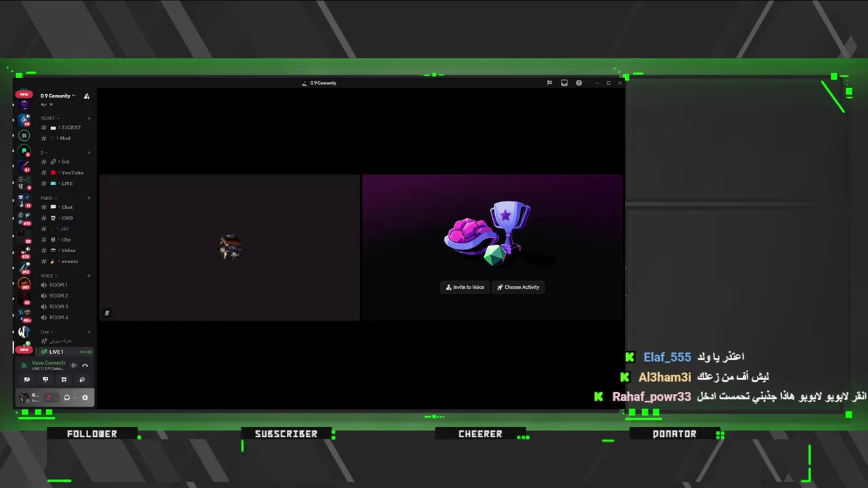
Task: Click the user avatar in voice tile
Action: click(x=231, y=247)
